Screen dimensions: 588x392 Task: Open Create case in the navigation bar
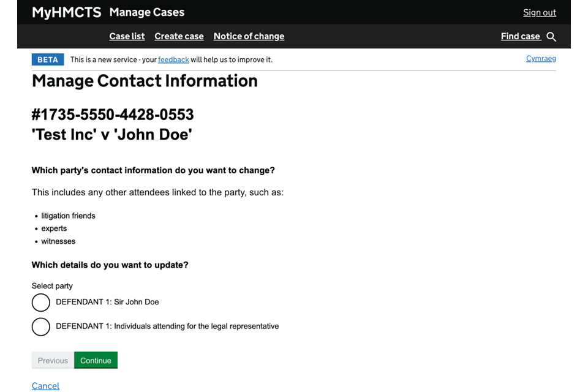[x=179, y=36]
